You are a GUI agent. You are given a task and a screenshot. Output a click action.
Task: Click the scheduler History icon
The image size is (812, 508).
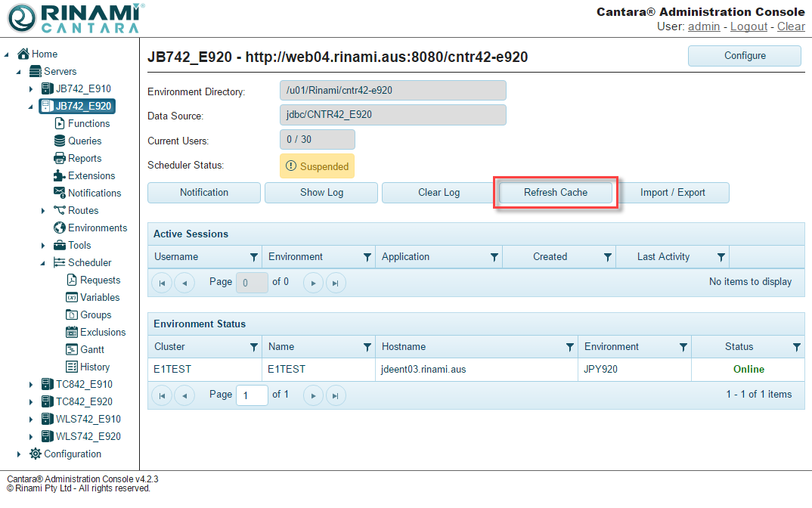point(72,367)
